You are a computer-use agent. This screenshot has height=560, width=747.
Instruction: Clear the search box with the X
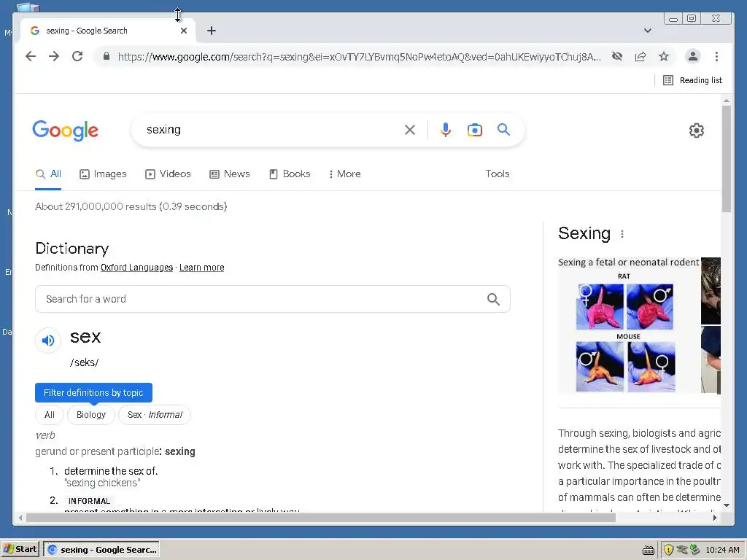[410, 130]
